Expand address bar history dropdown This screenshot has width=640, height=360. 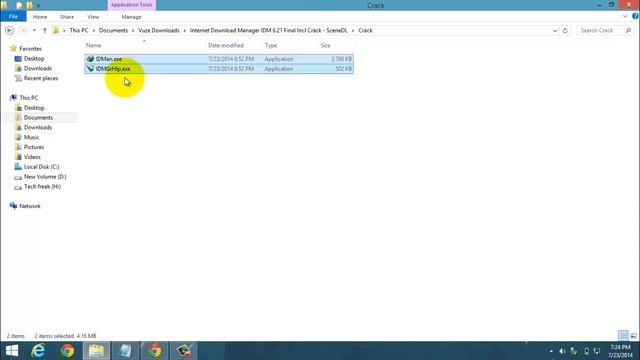pos(555,31)
